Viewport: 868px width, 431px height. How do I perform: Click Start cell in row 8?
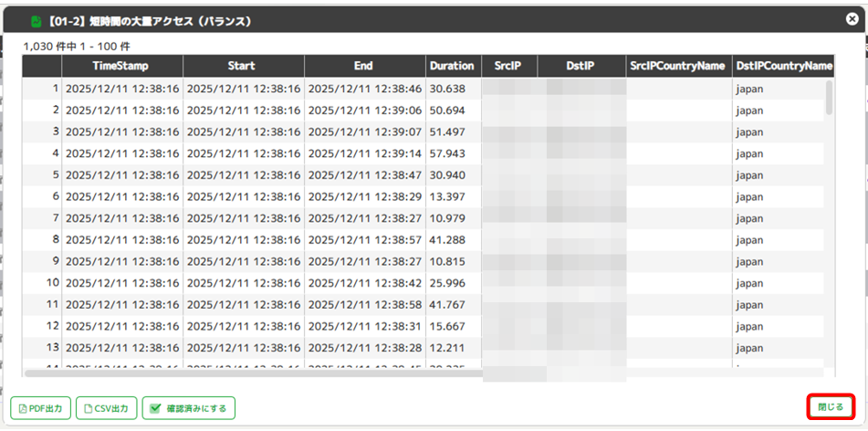(244, 240)
